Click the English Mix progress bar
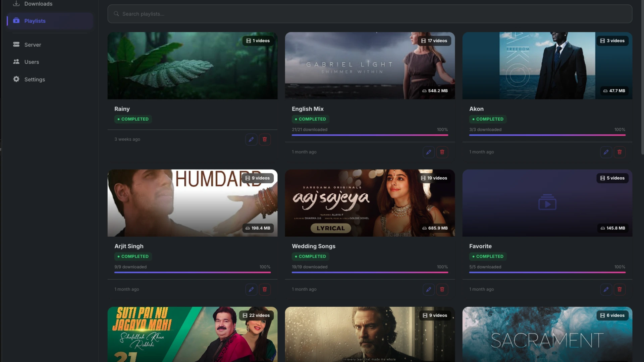 tap(370, 135)
